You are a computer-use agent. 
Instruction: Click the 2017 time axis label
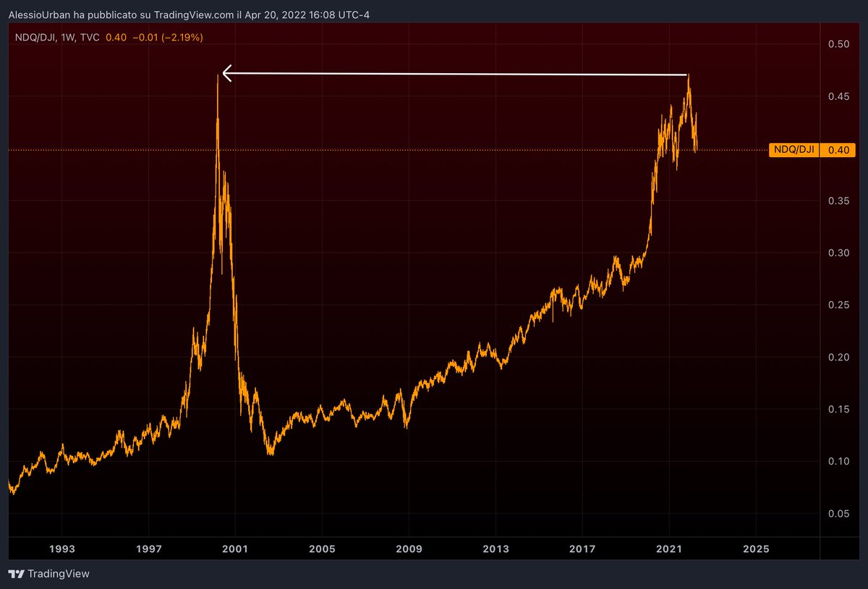click(x=582, y=549)
